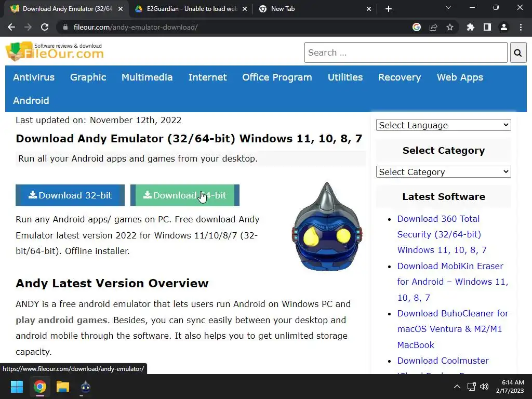
Task: Open Andy emulator icon in taskbar
Action: [x=86, y=387]
